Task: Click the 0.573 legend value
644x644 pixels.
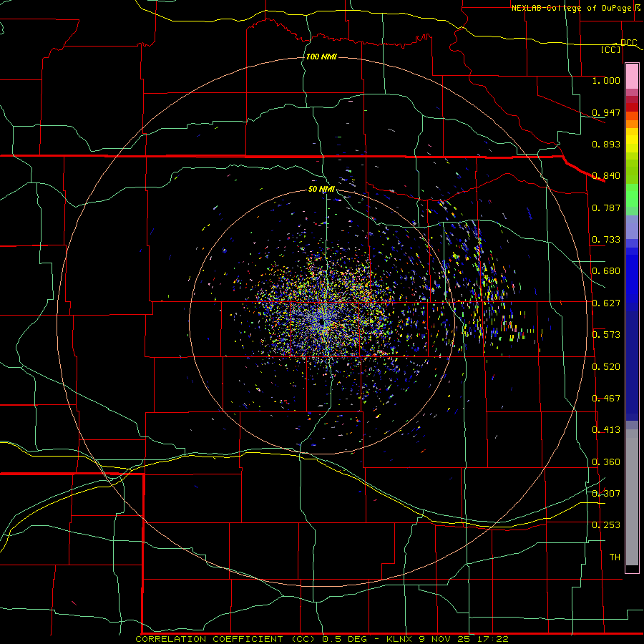Action: pos(606,335)
